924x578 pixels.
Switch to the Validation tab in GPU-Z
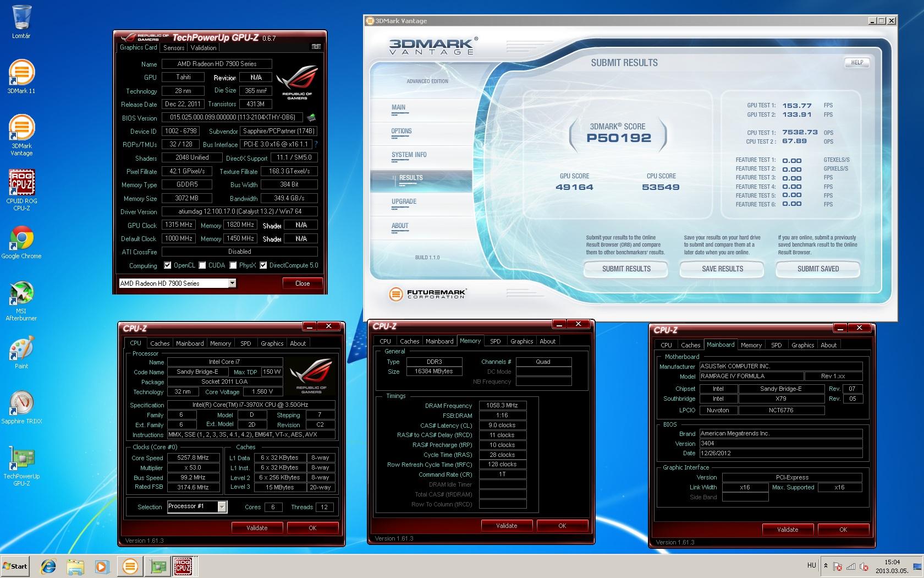pos(204,48)
